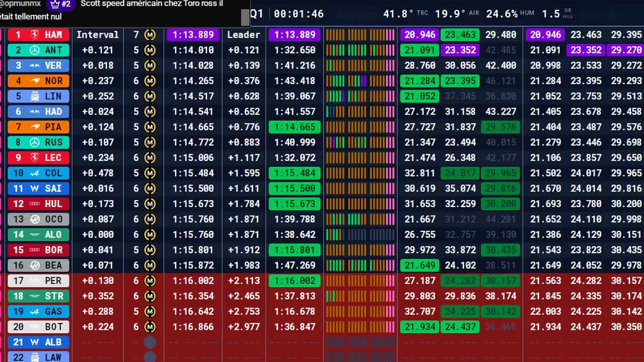Image resolution: width=644 pixels, height=362 pixels.
Task: Click the 'Scott speed américain' chat message
Action: [151, 4]
